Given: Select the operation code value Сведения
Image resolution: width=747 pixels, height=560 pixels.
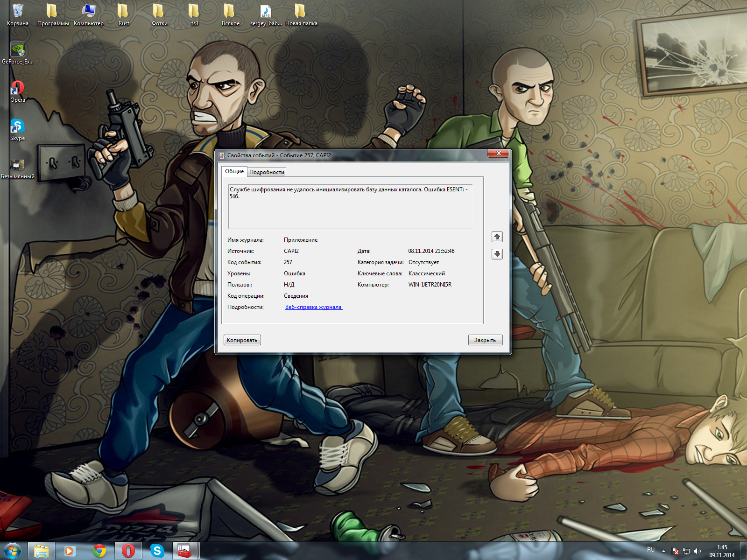Looking at the screenshot, I should click(x=296, y=296).
